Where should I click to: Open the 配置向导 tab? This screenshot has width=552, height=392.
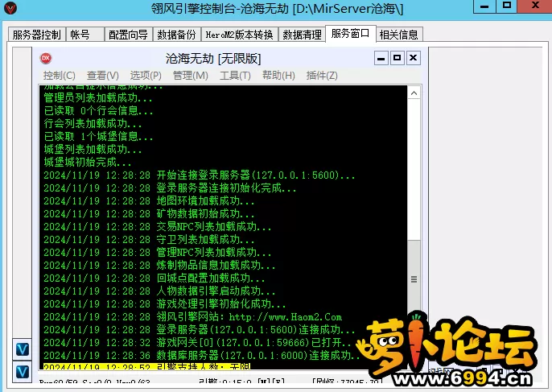129,35
